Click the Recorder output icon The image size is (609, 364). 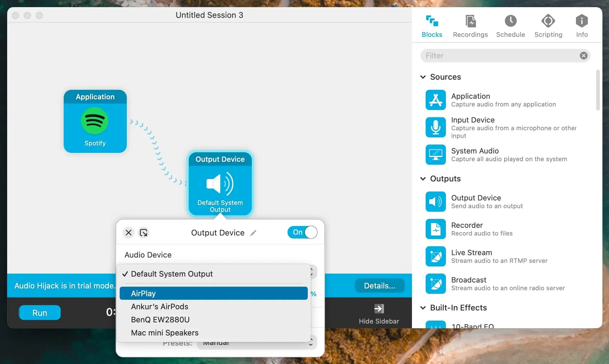pyautogui.click(x=435, y=228)
